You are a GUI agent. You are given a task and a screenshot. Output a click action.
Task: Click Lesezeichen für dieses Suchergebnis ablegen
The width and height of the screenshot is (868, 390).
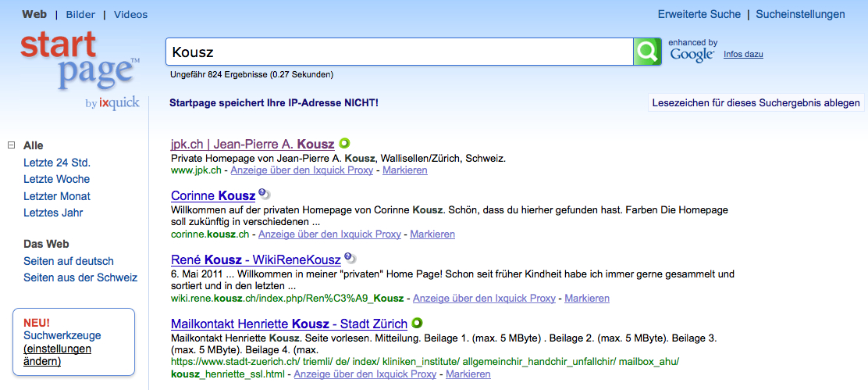(756, 103)
